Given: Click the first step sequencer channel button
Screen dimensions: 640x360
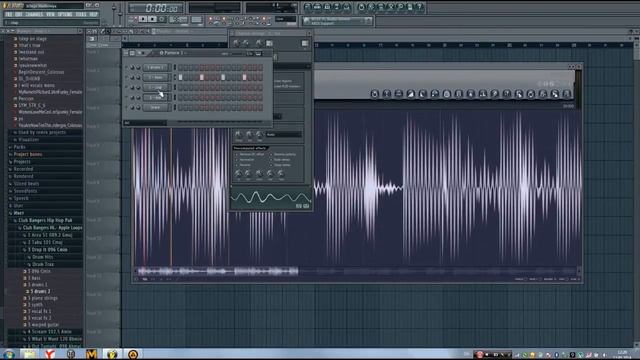Looking at the screenshot, I should 156,67.
